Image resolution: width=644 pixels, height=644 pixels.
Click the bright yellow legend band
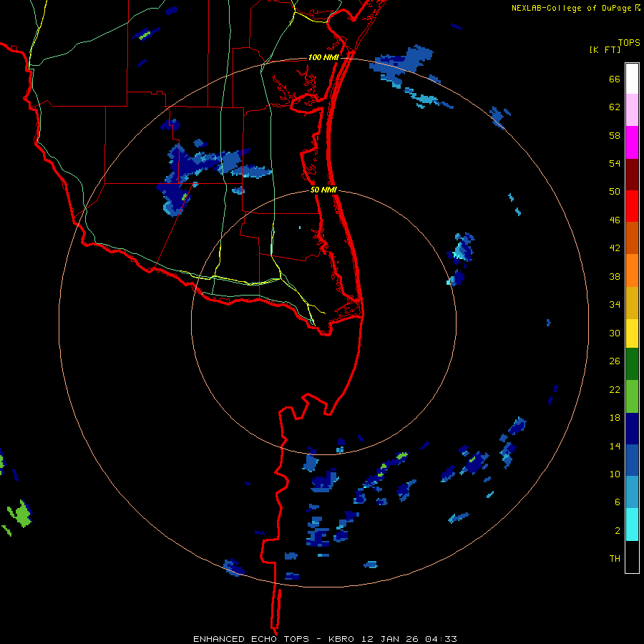(632, 333)
